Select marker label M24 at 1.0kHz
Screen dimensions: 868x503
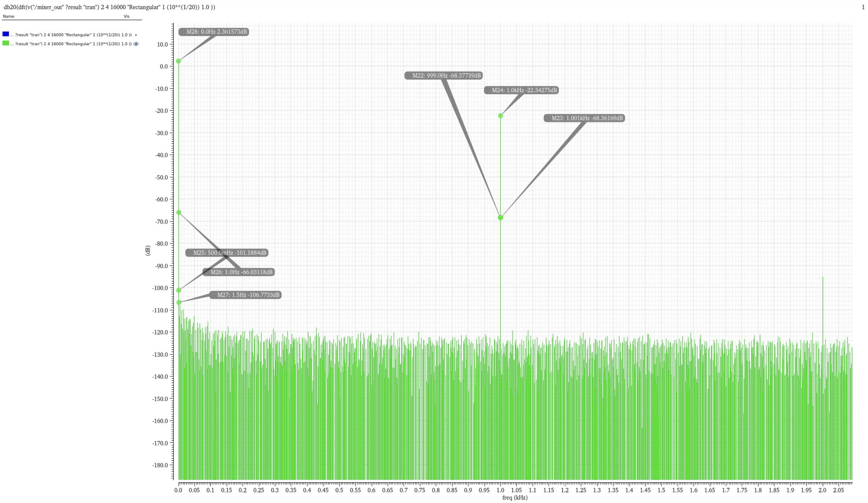(x=521, y=90)
